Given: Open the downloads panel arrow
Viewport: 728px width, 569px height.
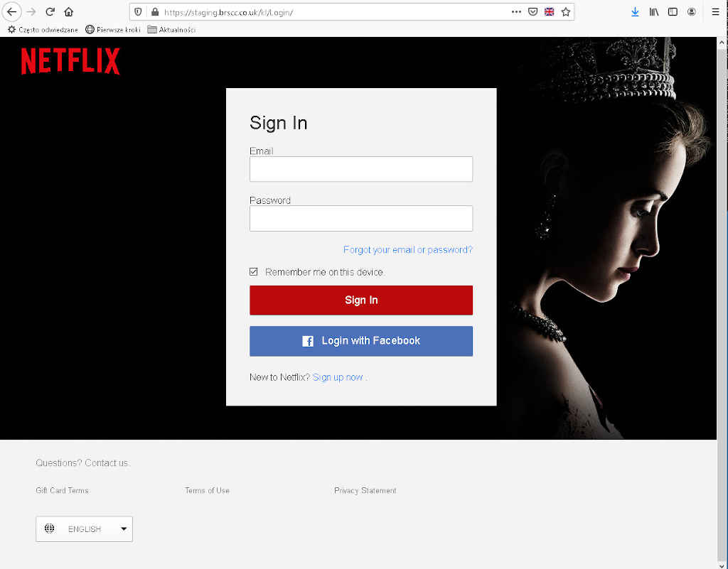Looking at the screenshot, I should coord(635,12).
